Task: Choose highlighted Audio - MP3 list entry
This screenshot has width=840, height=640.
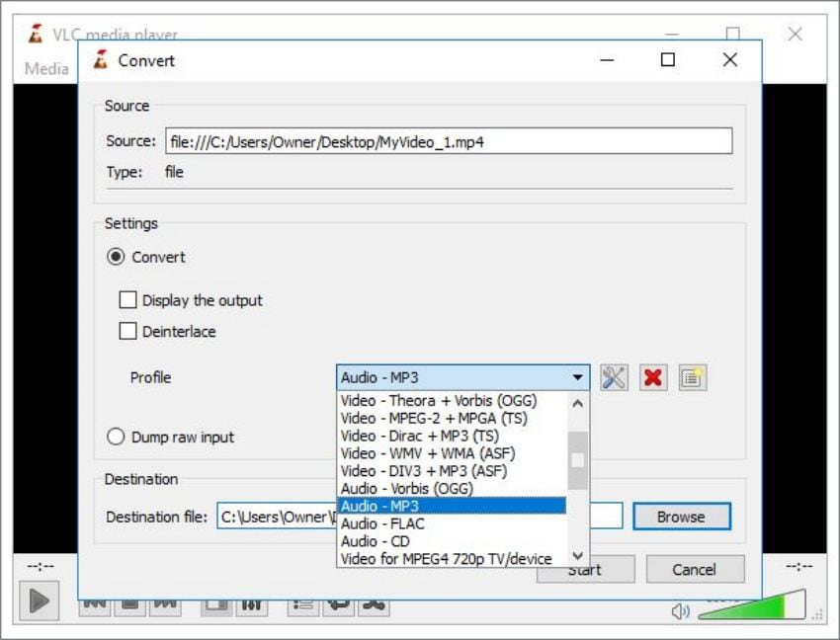Action: (x=453, y=506)
